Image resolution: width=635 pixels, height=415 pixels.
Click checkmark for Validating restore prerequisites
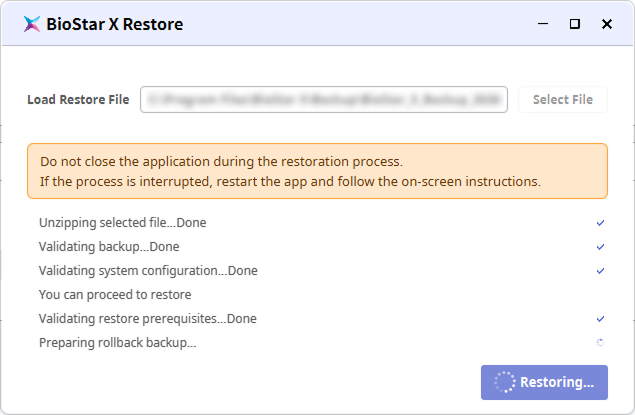tap(600, 319)
